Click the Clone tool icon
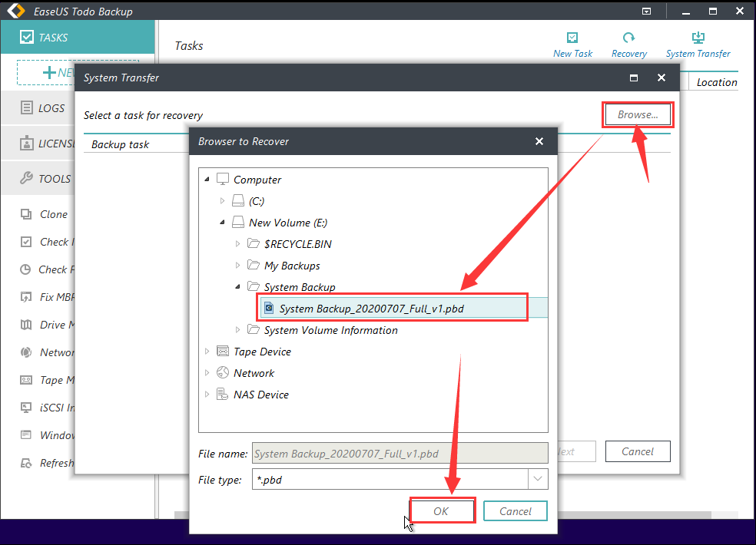 coord(26,214)
